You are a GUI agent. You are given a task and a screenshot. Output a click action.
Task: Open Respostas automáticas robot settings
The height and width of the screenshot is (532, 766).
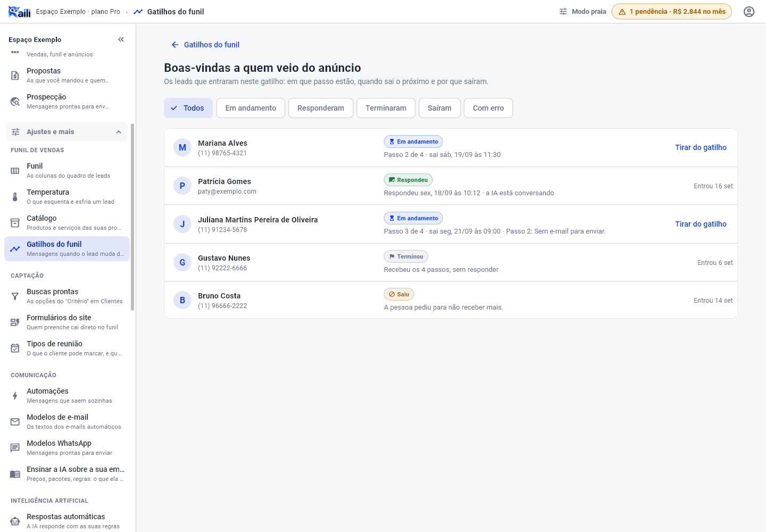pyautogui.click(x=67, y=521)
